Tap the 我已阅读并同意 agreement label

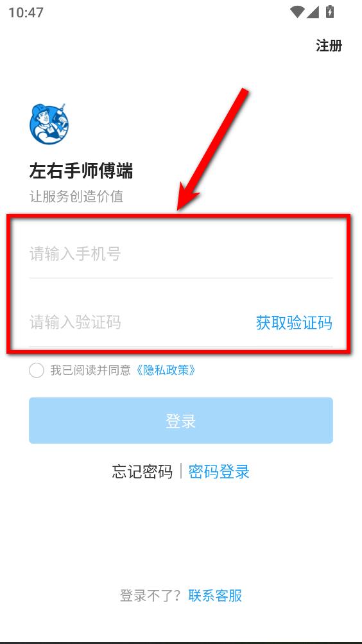[x=90, y=370]
